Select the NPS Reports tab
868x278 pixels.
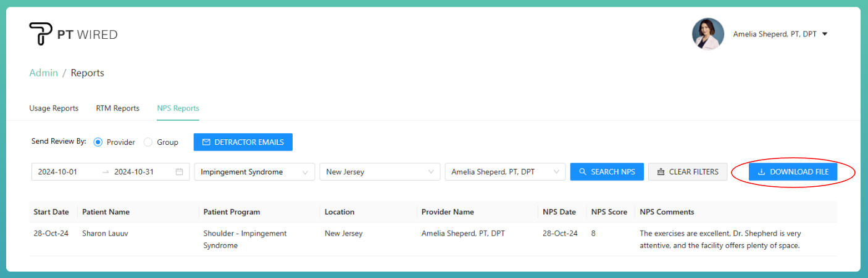point(178,108)
